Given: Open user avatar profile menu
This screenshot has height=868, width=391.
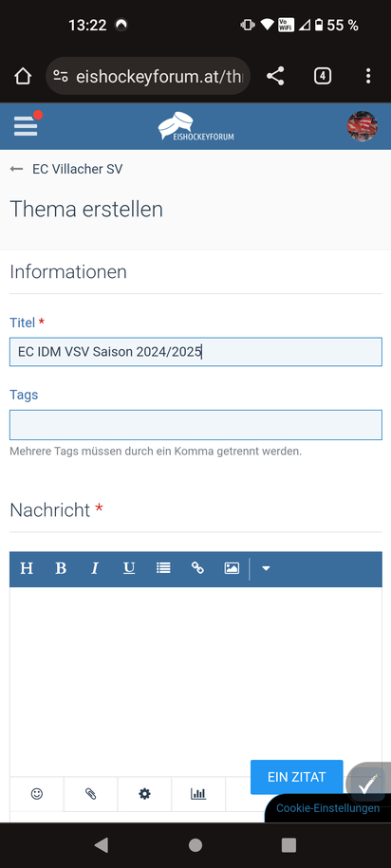Looking at the screenshot, I should tap(363, 126).
